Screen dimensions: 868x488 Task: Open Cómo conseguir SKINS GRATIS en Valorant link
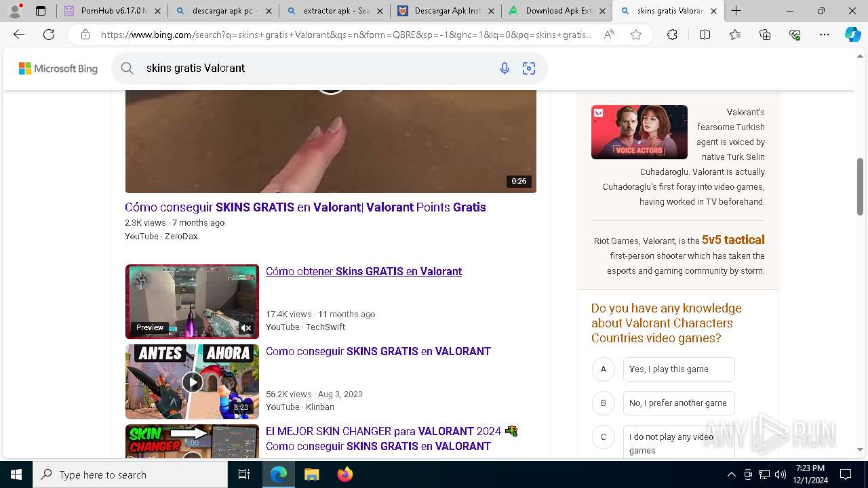click(305, 207)
